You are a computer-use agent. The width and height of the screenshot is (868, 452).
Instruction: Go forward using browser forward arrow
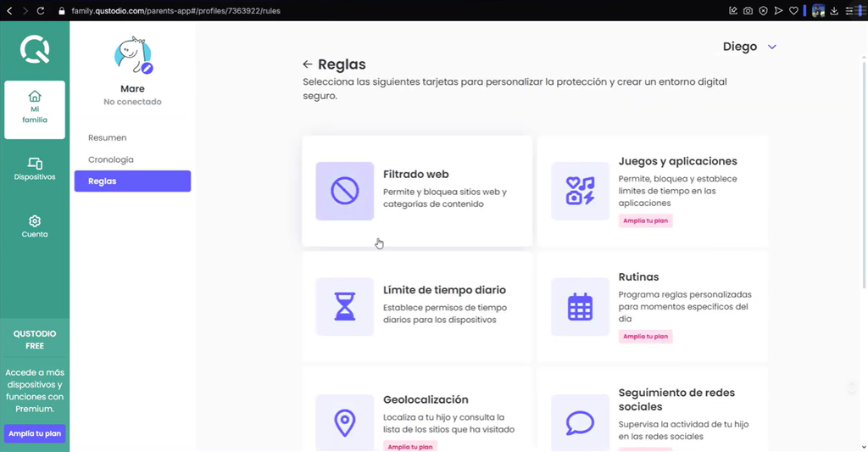[x=25, y=10]
